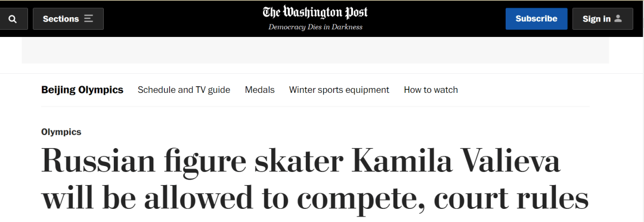
Task: Open the Beijing Olympics hub link
Action: point(82,90)
